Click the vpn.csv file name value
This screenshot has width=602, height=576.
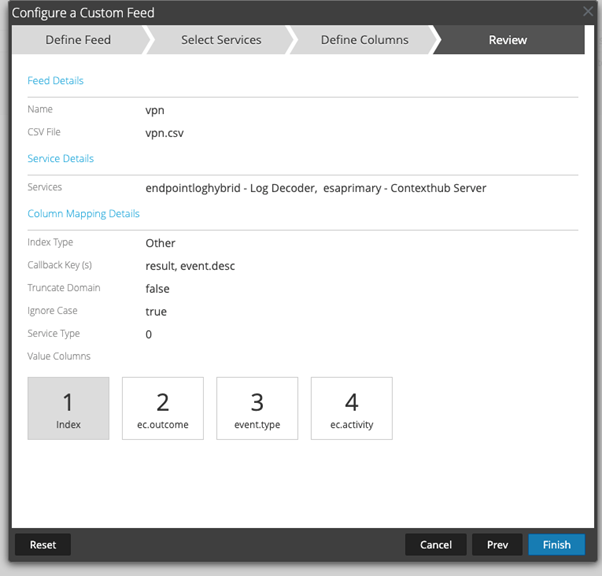[165, 132]
